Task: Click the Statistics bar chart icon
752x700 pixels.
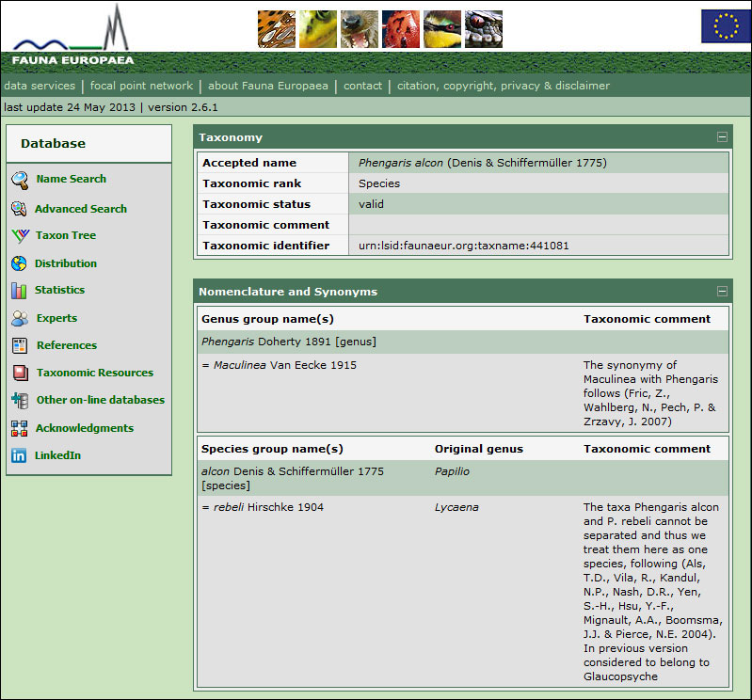Action: tap(20, 291)
